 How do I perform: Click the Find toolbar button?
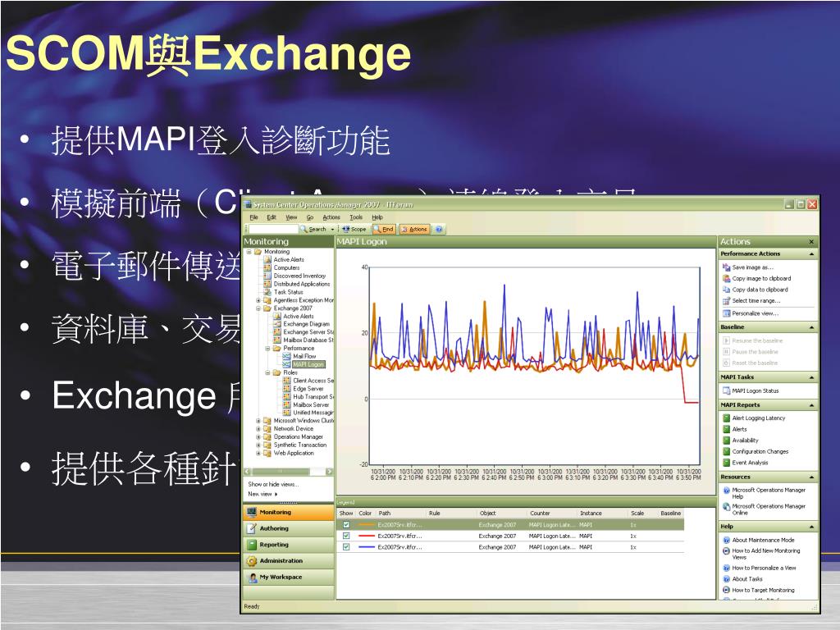pos(384,230)
